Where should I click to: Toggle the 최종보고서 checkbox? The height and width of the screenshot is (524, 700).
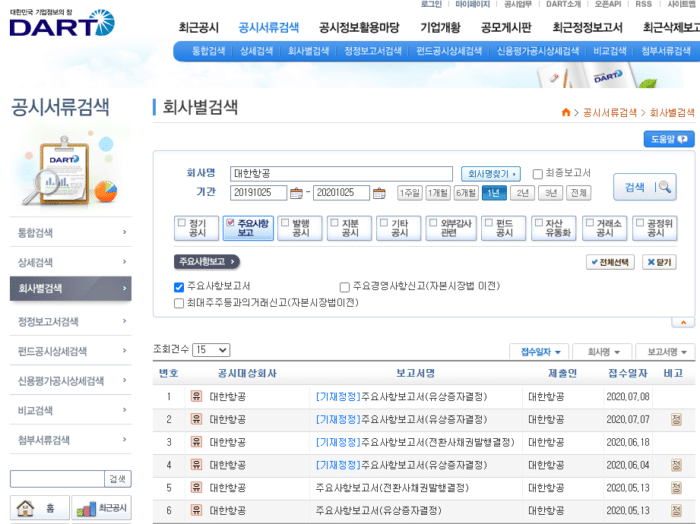coord(538,174)
